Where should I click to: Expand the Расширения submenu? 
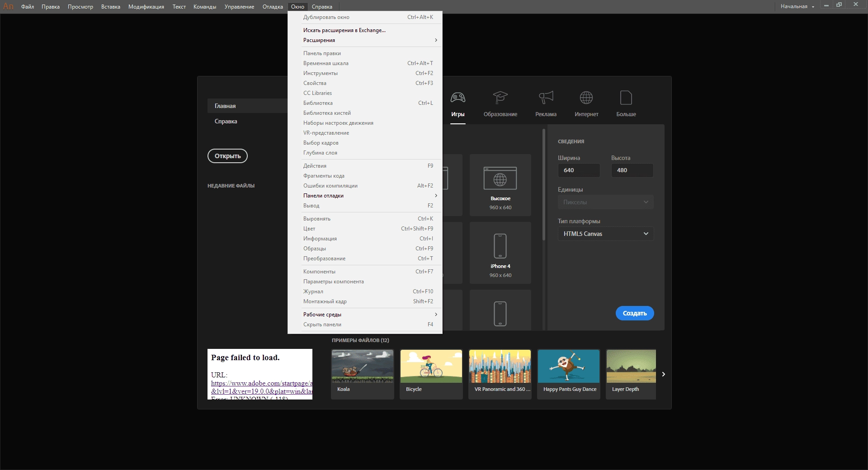click(x=365, y=40)
